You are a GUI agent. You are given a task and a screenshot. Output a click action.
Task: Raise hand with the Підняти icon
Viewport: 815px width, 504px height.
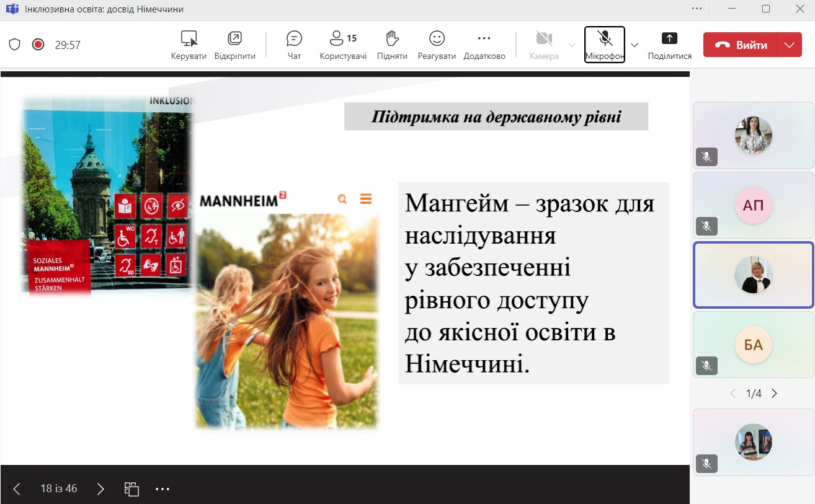(392, 45)
